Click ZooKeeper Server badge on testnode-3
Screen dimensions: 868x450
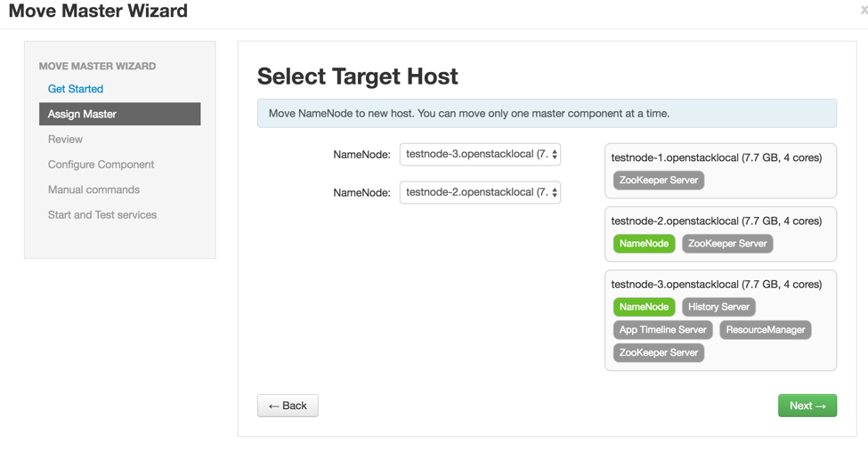click(658, 353)
